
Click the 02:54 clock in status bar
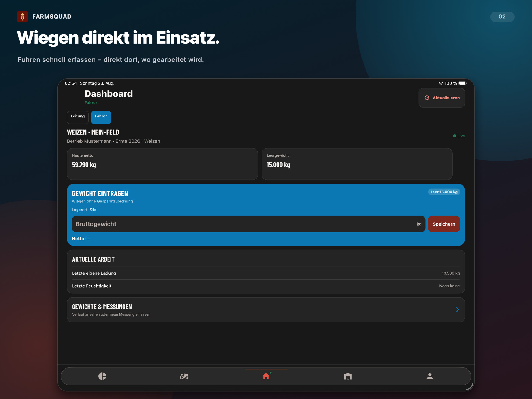71,83
